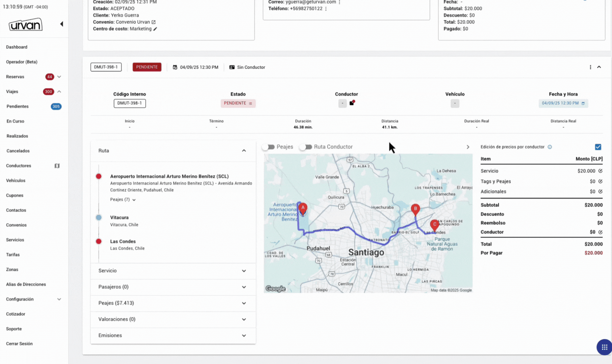Expand the Emisiones section
The width and height of the screenshot is (612, 364).
[173, 336]
